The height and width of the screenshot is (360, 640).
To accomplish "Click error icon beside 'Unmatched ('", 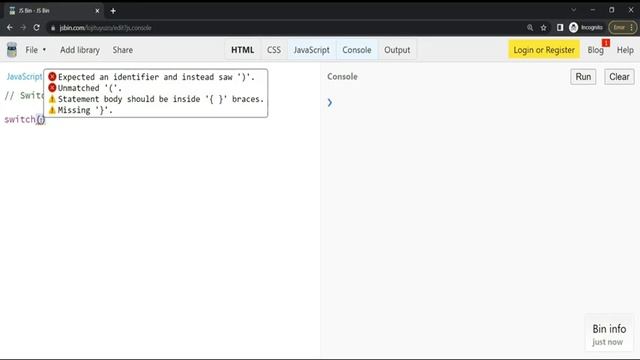I will (52, 87).
